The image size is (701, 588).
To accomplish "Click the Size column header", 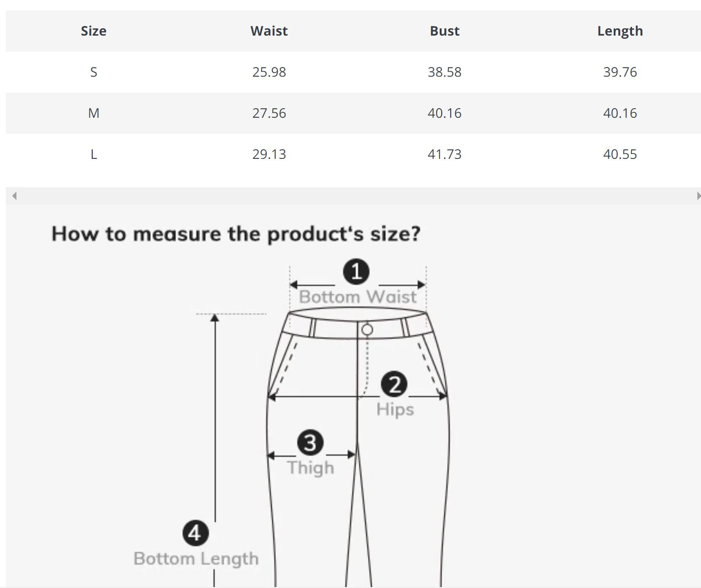I will click(x=94, y=31).
